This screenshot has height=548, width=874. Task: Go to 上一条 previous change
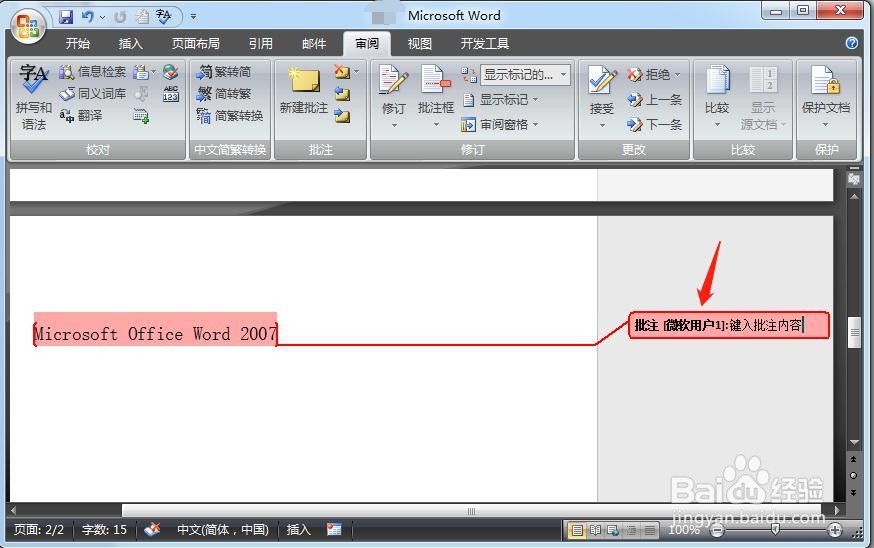pos(654,100)
